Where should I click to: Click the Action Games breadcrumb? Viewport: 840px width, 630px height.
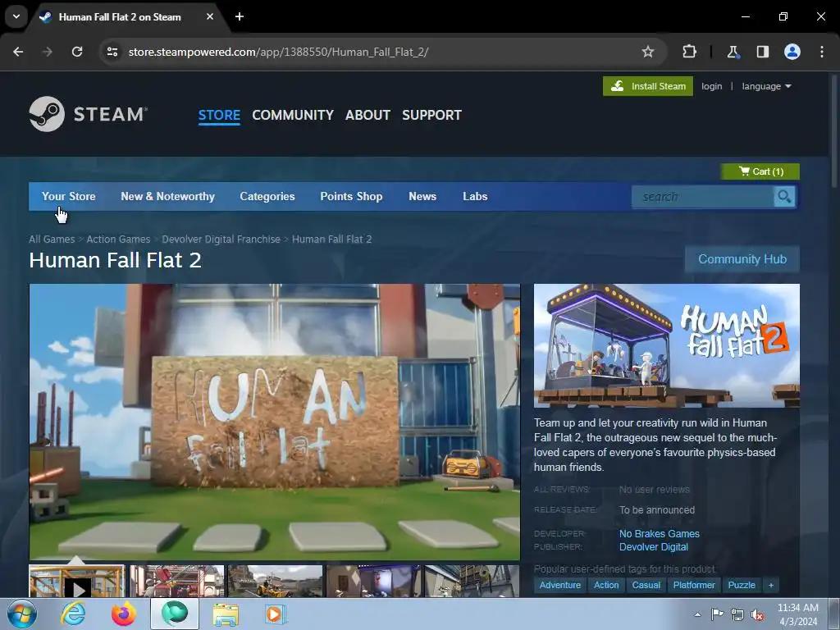(118, 239)
